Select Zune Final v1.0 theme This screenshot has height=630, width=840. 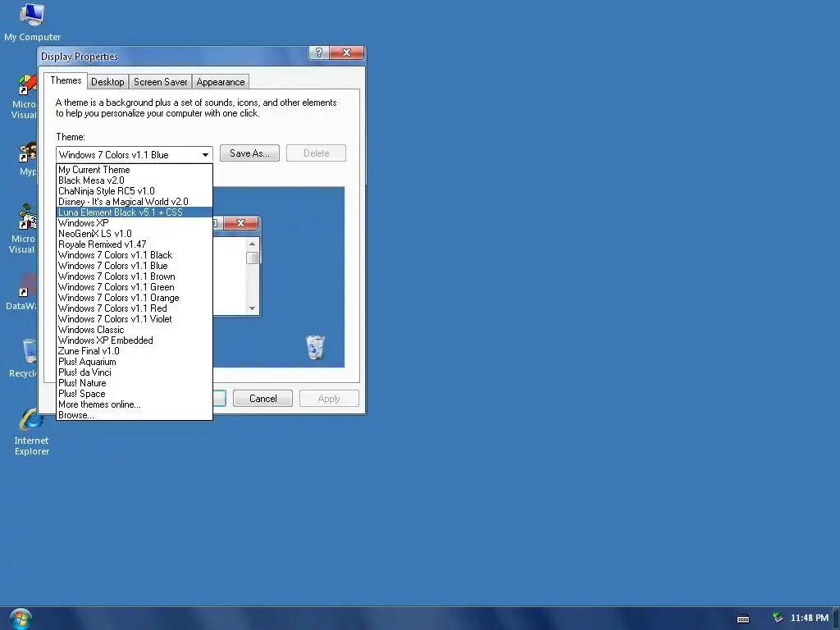[135, 351]
